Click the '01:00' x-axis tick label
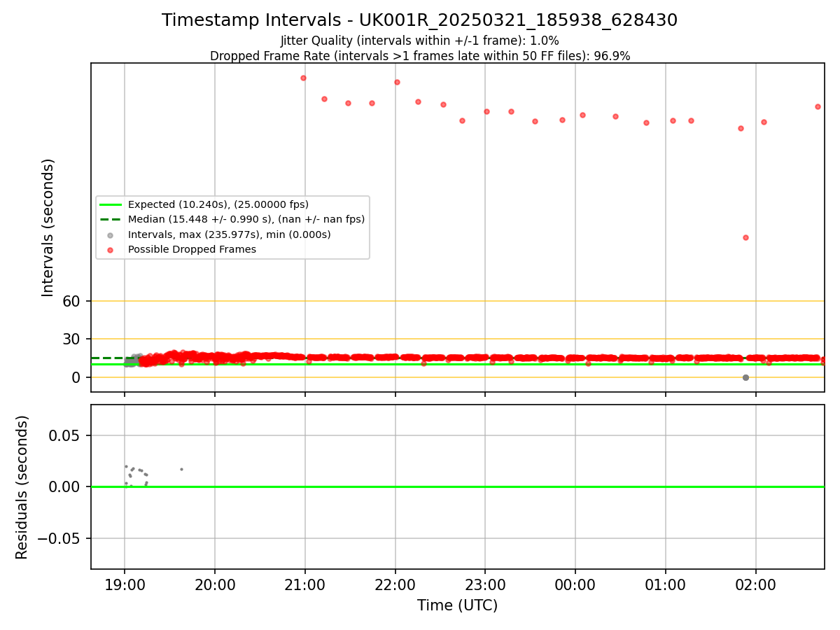 pyautogui.click(x=666, y=585)
